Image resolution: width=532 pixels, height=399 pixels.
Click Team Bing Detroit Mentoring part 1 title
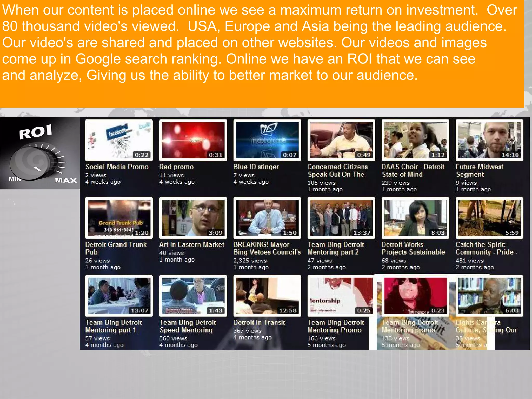[x=114, y=326]
